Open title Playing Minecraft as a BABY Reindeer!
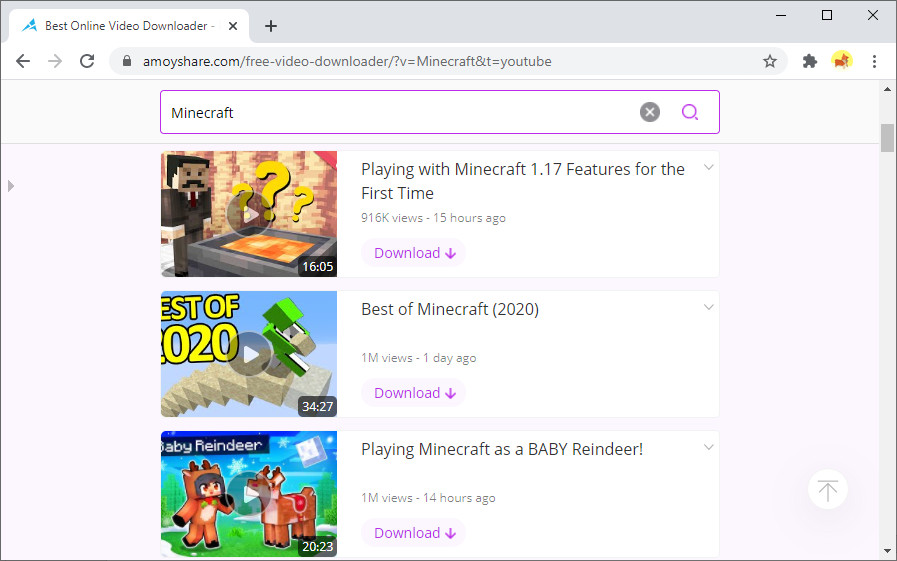 tap(502, 449)
